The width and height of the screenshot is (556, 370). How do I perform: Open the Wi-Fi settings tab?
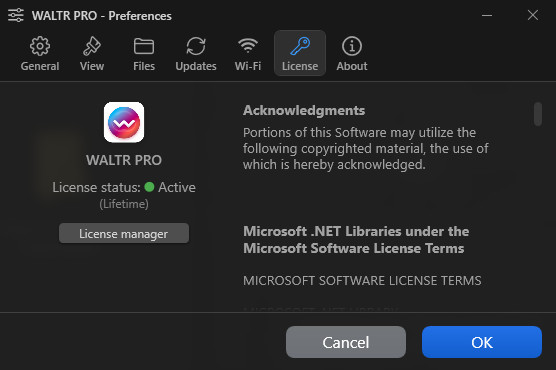[248, 53]
